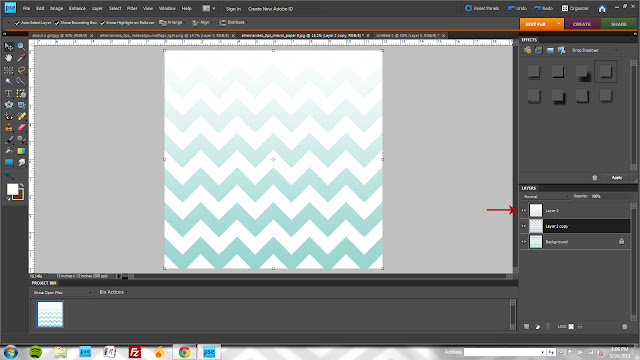The height and width of the screenshot is (360, 640).
Task: Select the Lasso tool
Action: pyautogui.click(x=21, y=70)
